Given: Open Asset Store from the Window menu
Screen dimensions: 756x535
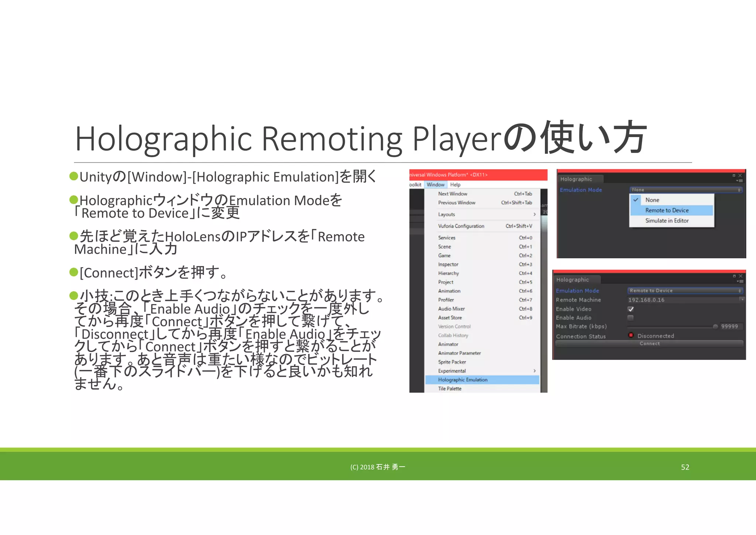Looking at the screenshot, I should pyautogui.click(x=482, y=318).
